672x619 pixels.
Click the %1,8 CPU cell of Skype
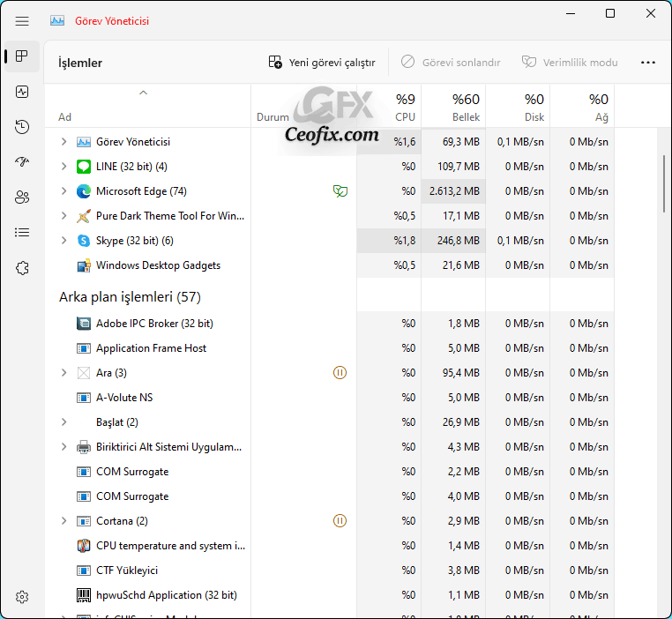tap(389, 241)
